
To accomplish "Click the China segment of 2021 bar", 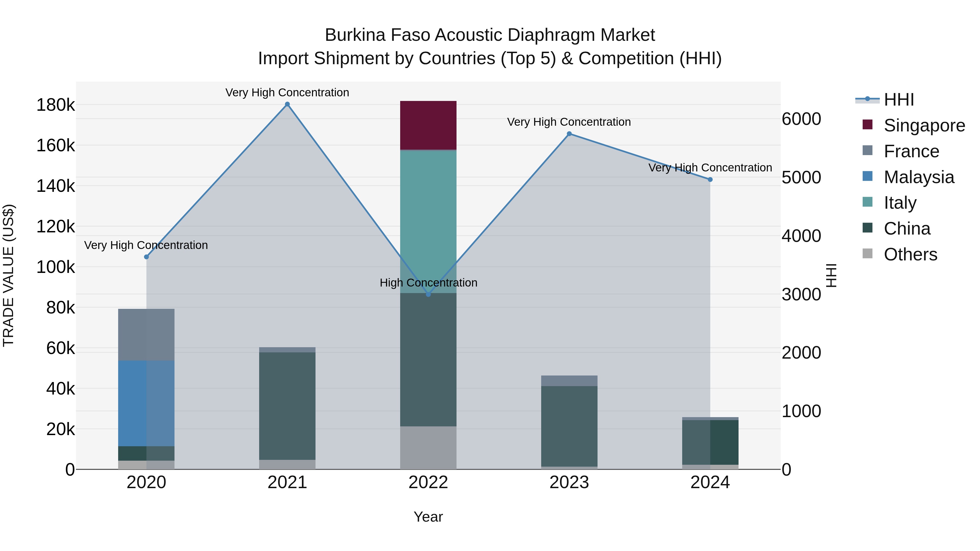I will 287,406.
